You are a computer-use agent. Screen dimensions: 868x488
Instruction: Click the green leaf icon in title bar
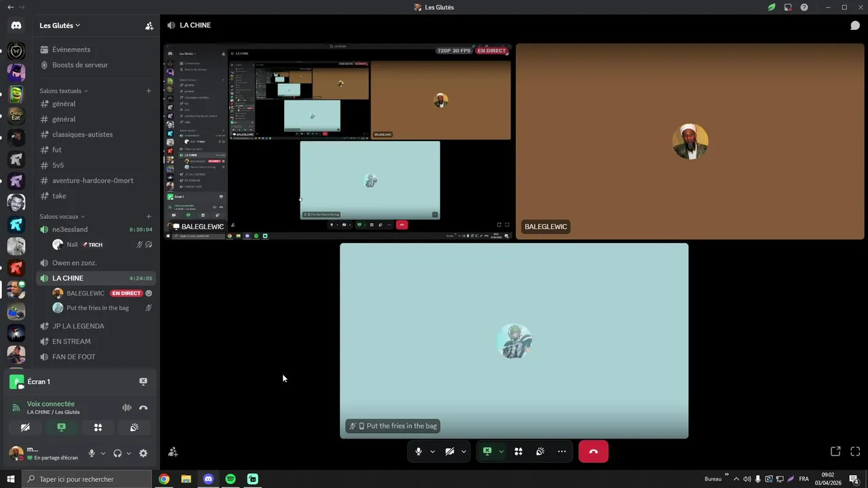[772, 7]
